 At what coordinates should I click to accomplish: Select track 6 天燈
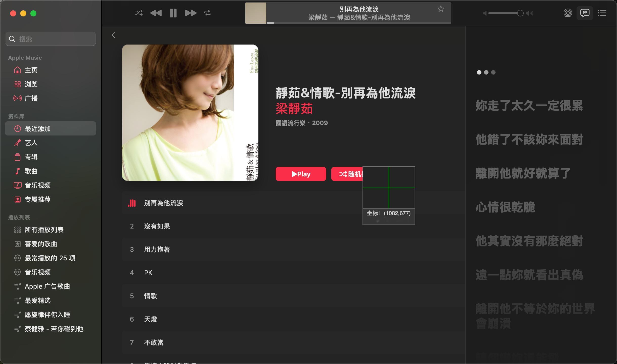[294, 319]
